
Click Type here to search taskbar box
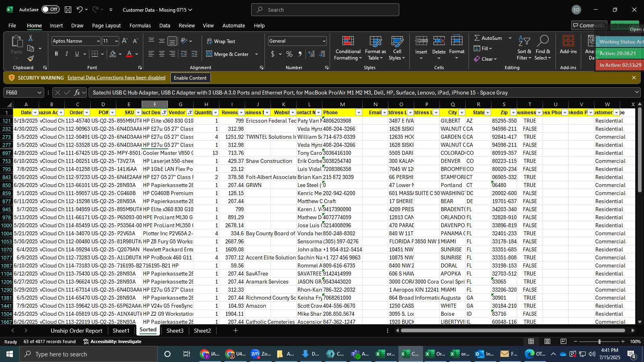89,354
